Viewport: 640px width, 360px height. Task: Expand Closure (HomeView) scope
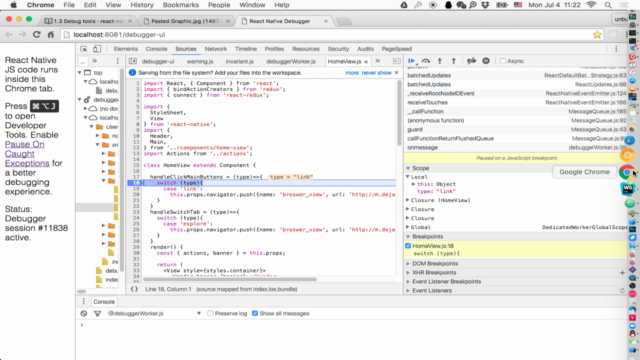pos(407,200)
